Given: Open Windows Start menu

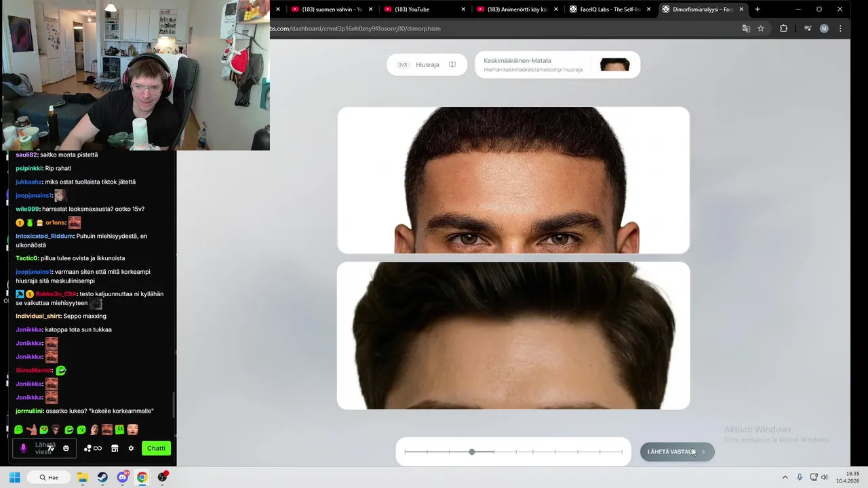Looking at the screenshot, I should coord(14,477).
